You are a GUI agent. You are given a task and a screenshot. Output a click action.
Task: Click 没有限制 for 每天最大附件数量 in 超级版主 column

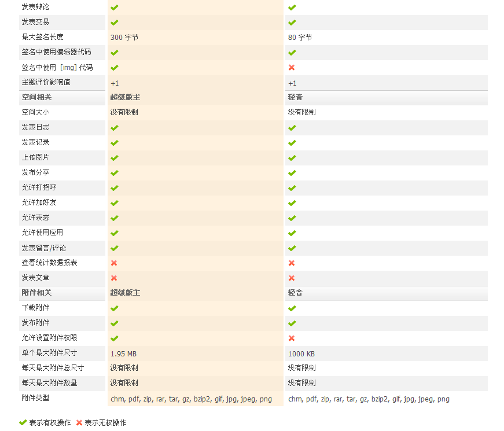point(124,383)
